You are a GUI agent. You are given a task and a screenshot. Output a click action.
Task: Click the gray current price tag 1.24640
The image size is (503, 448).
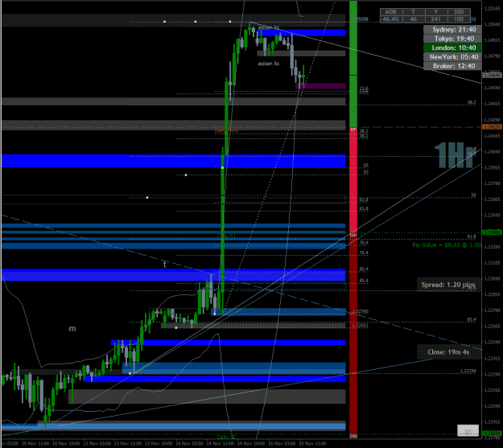click(x=492, y=75)
